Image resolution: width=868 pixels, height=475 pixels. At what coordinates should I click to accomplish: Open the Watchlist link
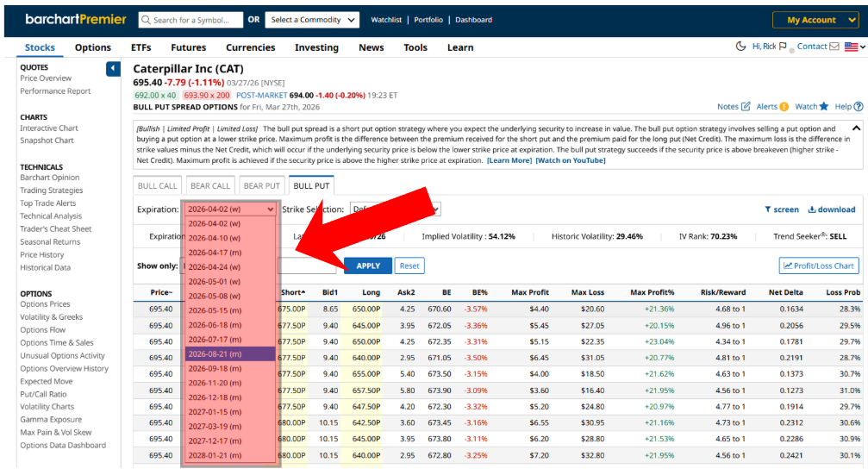[x=386, y=20]
